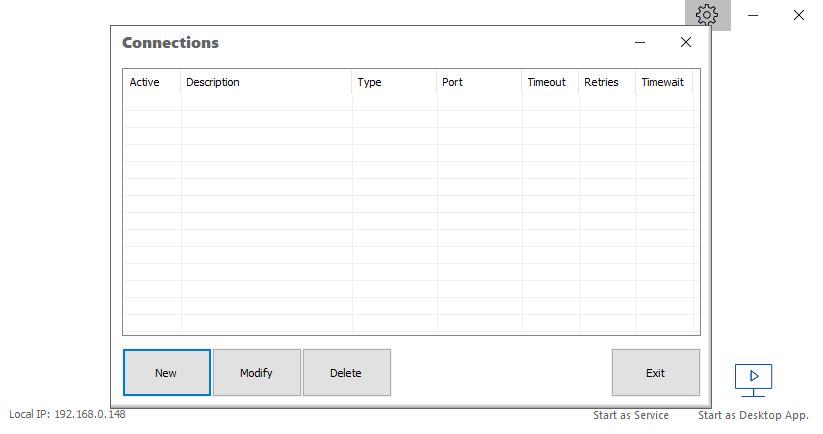The width and height of the screenshot is (823, 434).
Task: Click the Modify button
Action: (256, 373)
